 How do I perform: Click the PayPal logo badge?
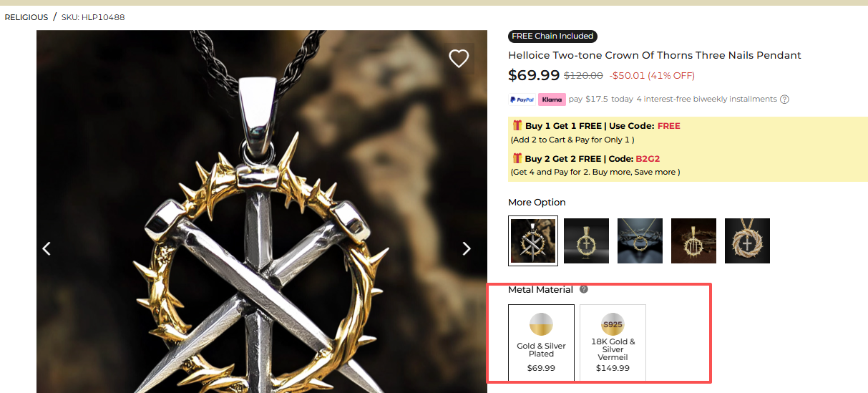(x=522, y=100)
